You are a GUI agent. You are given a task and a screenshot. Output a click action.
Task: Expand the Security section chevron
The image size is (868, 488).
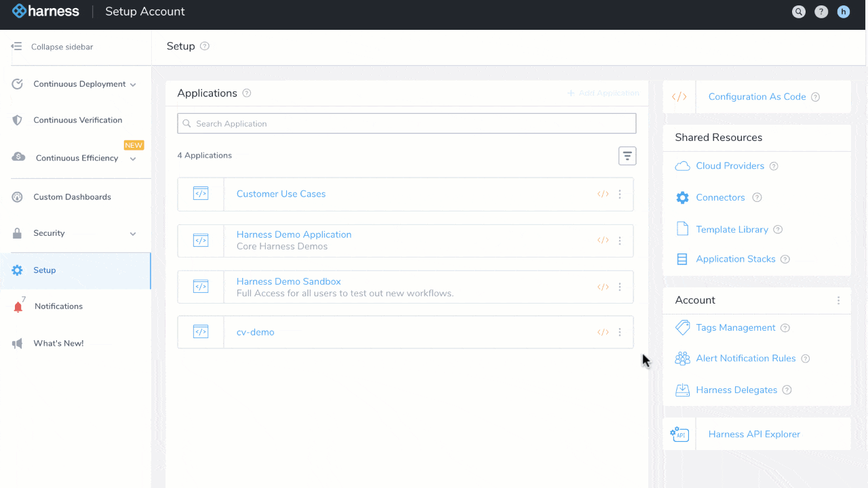pyautogui.click(x=133, y=234)
